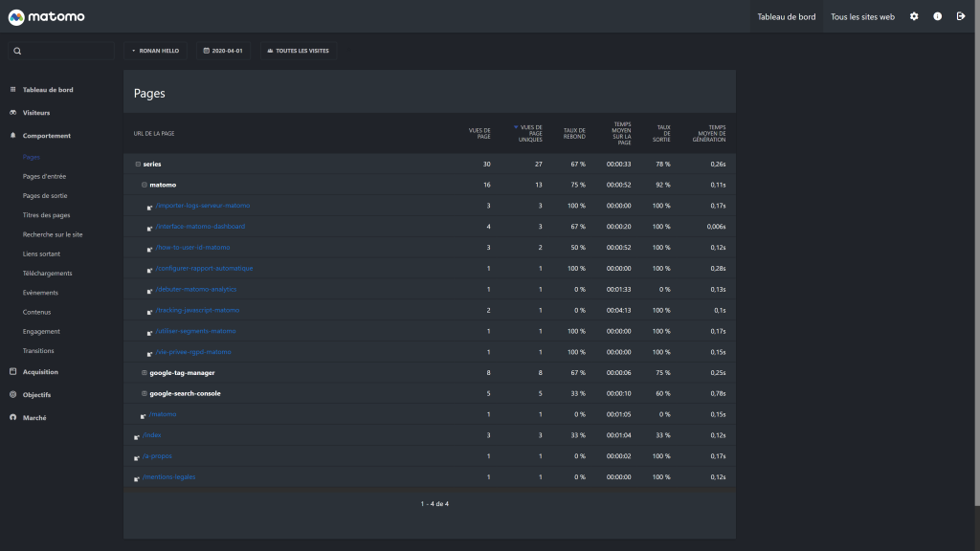Sort by Temps moyen sur la page header
This screenshot has height=551, width=980.
tap(621, 134)
